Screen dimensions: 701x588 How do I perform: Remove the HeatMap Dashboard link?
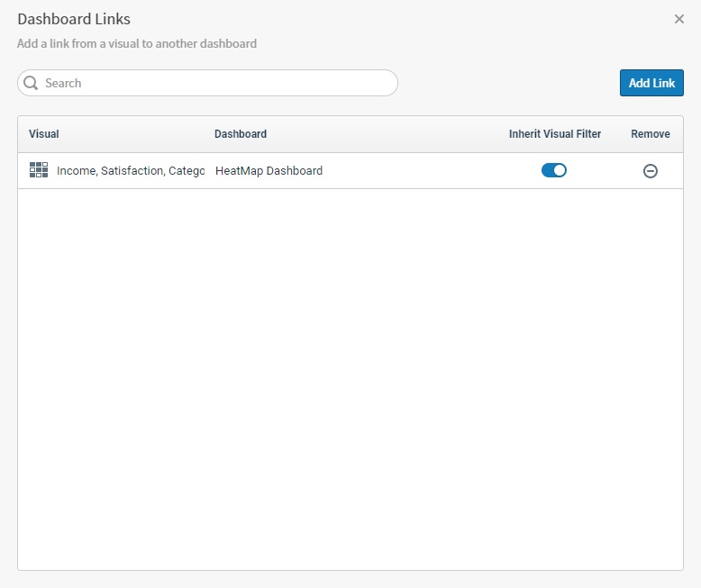(650, 171)
